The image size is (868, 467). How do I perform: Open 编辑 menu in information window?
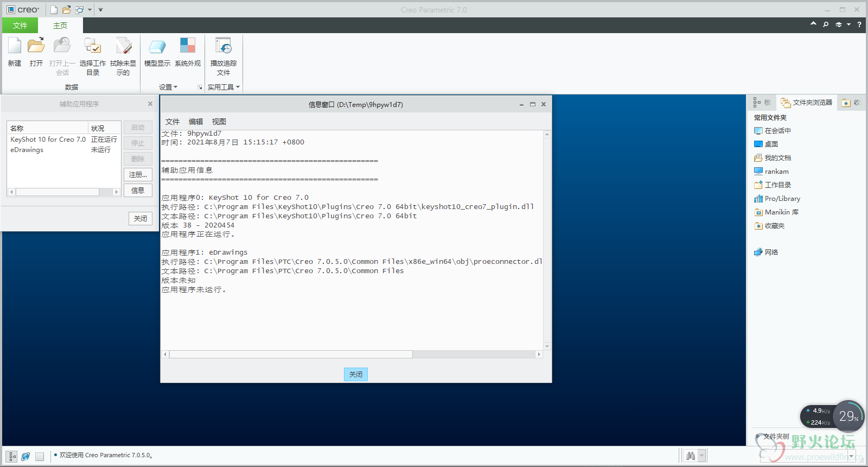tap(196, 122)
